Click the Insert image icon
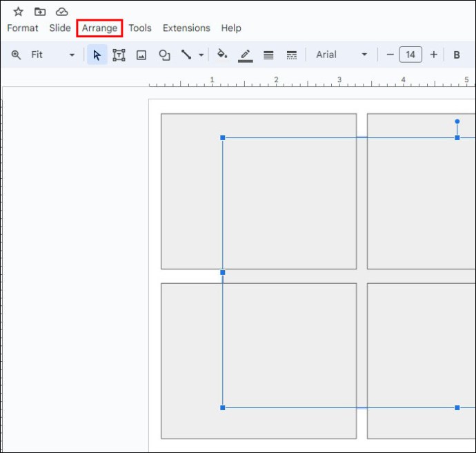 pos(141,55)
